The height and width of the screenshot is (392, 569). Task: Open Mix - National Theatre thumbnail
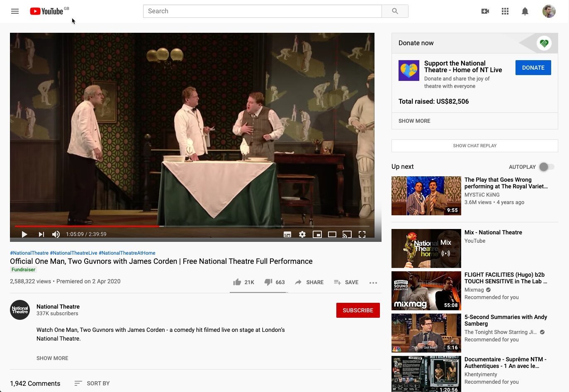pyautogui.click(x=426, y=248)
